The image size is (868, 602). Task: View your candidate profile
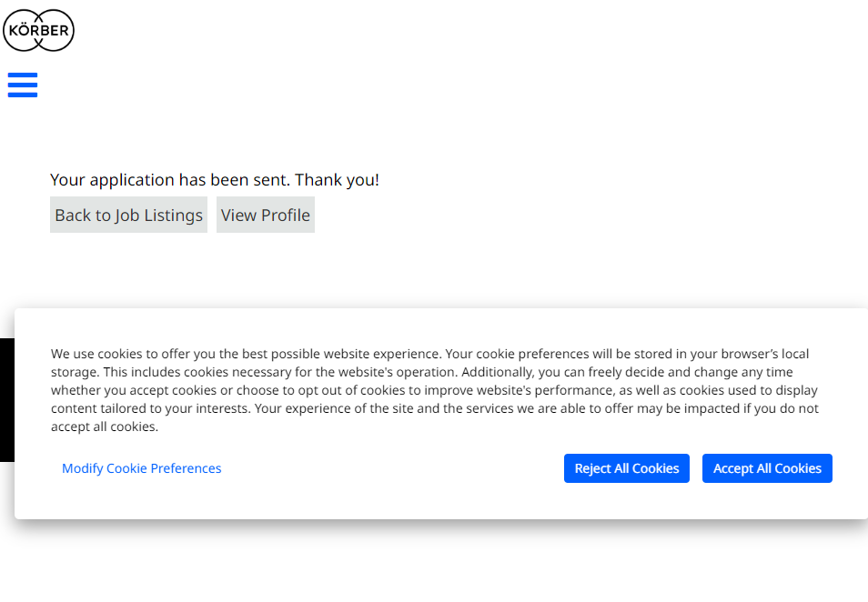(265, 215)
